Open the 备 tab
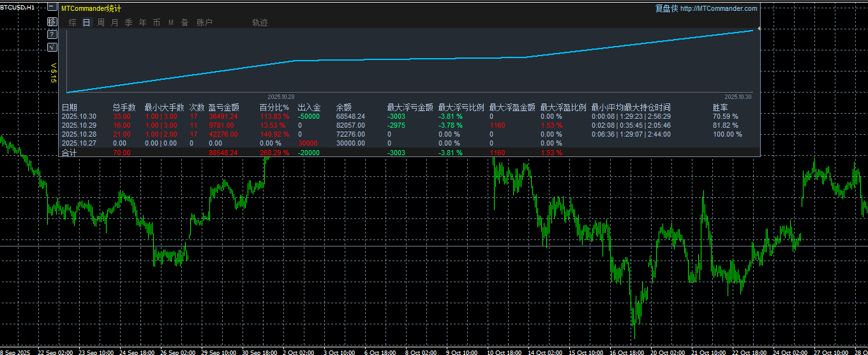 click(x=184, y=22)
